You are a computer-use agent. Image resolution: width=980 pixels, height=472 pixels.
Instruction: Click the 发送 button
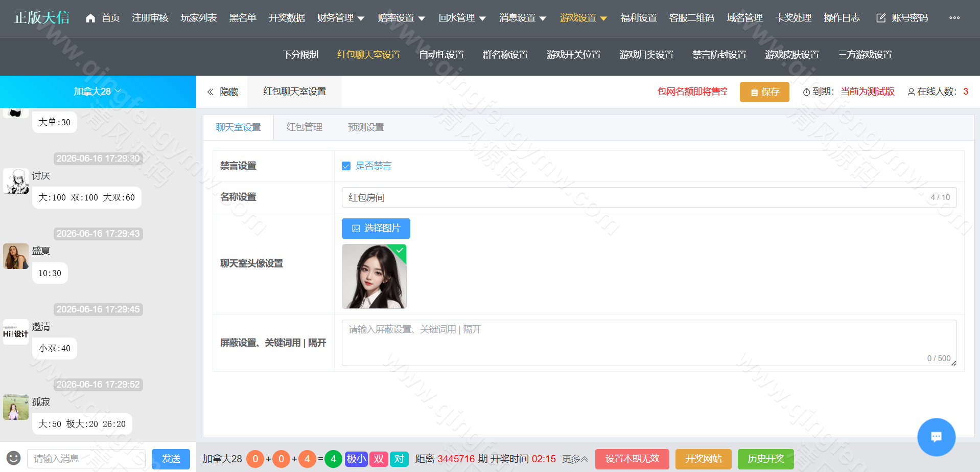(x=171, y=459)
